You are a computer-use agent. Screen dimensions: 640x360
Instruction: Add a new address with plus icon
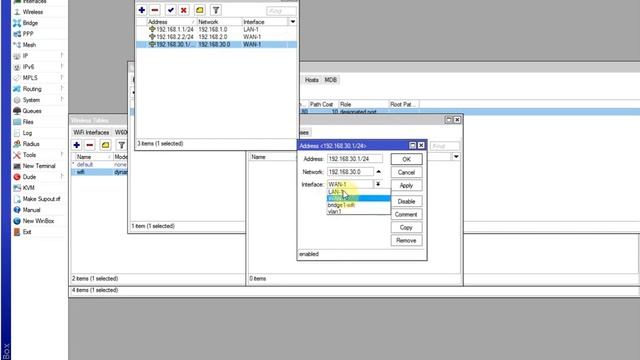pos(142,10)
